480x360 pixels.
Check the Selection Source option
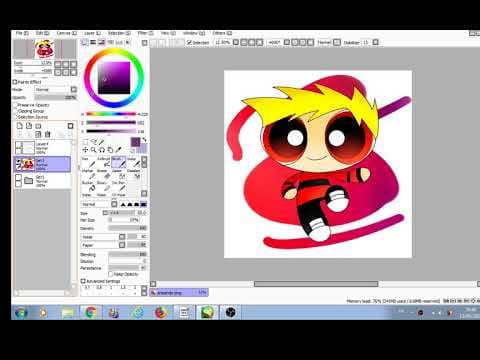(x=15, y=117)
